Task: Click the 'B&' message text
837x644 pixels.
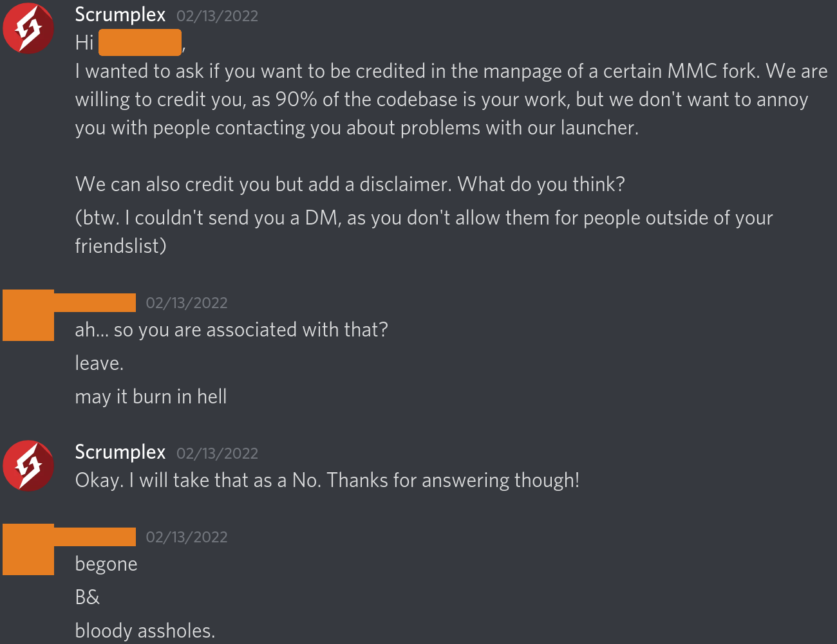Action: click(87, 597)
